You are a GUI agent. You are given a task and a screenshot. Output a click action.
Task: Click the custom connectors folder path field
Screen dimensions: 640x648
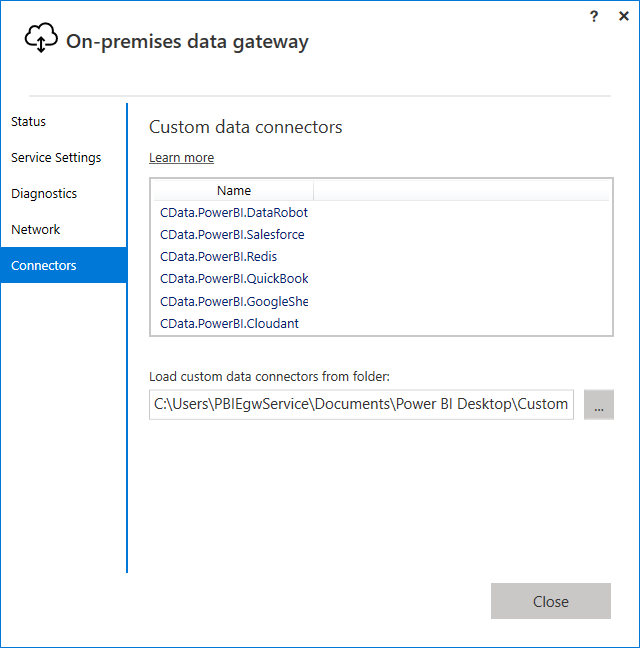(361, 404)
